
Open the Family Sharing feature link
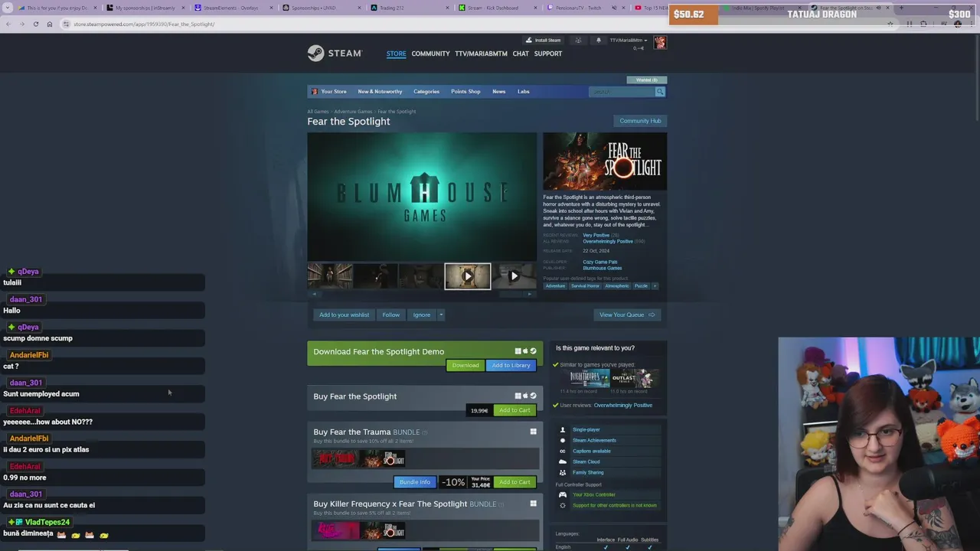(588, 472)
